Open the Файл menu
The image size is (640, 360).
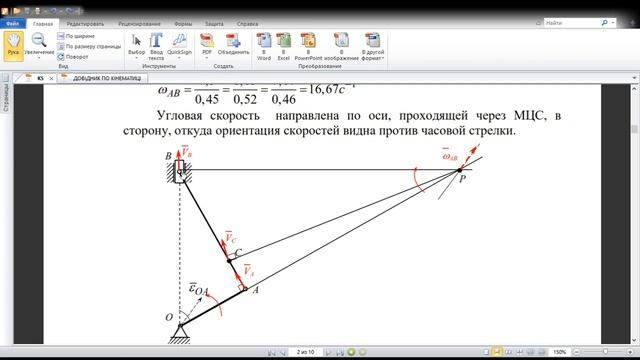click(13, 24)
